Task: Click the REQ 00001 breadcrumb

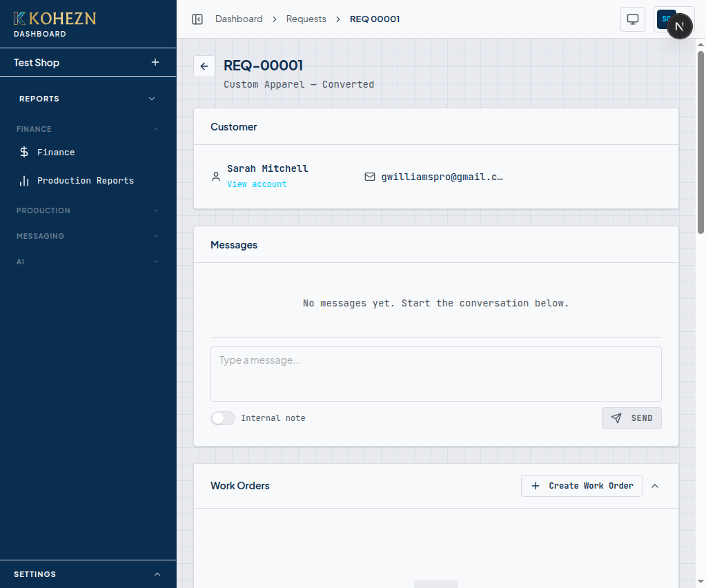Action: (x=375, y=19)
